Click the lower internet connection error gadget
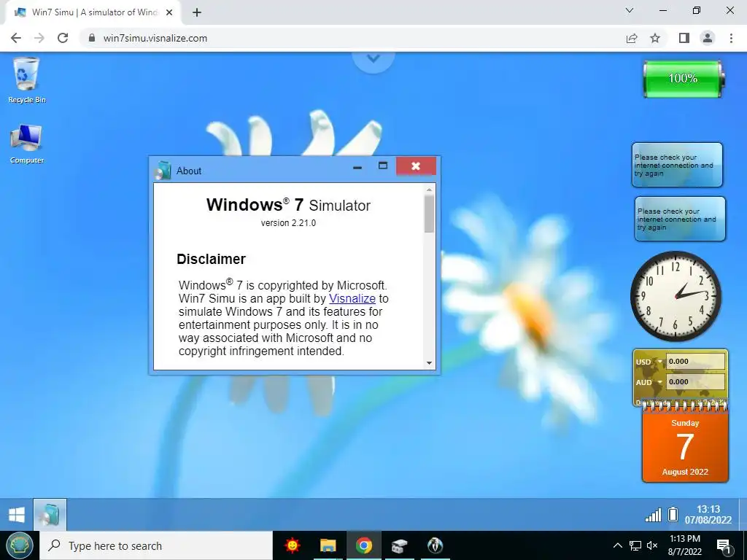 (681, 219)
